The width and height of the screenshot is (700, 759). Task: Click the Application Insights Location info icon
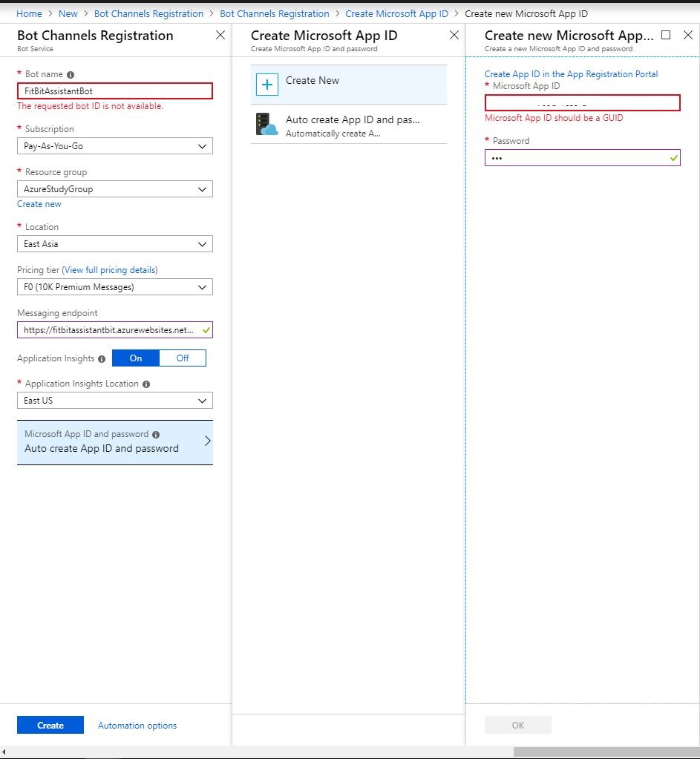point(146,384)
